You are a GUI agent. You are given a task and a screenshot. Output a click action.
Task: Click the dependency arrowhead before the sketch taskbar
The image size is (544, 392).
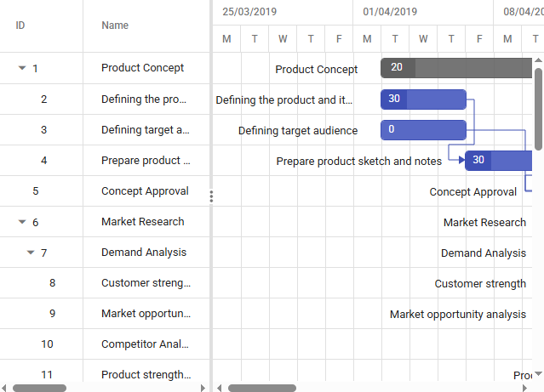tap(461, 160)
